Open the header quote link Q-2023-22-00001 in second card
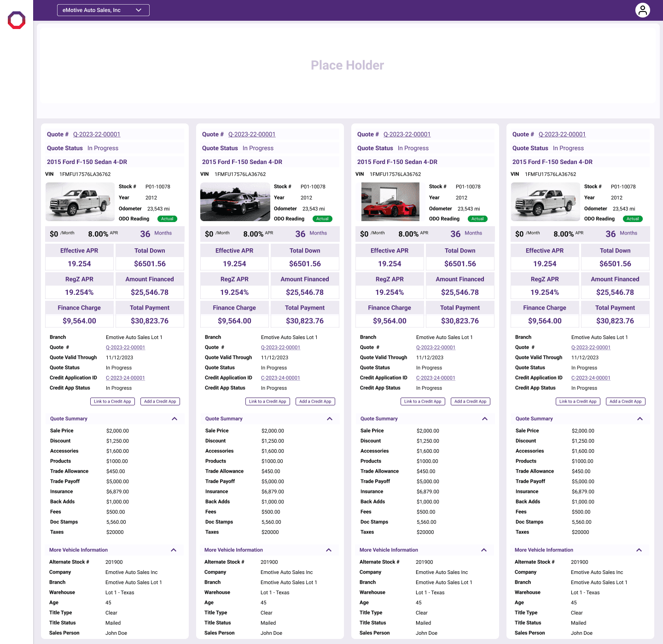The image size is (663, 644). pyautogui.click(x=252, y=135)
